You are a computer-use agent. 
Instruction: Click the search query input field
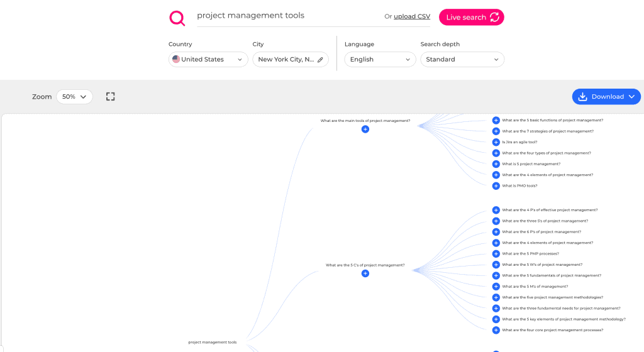coord(283,16)
